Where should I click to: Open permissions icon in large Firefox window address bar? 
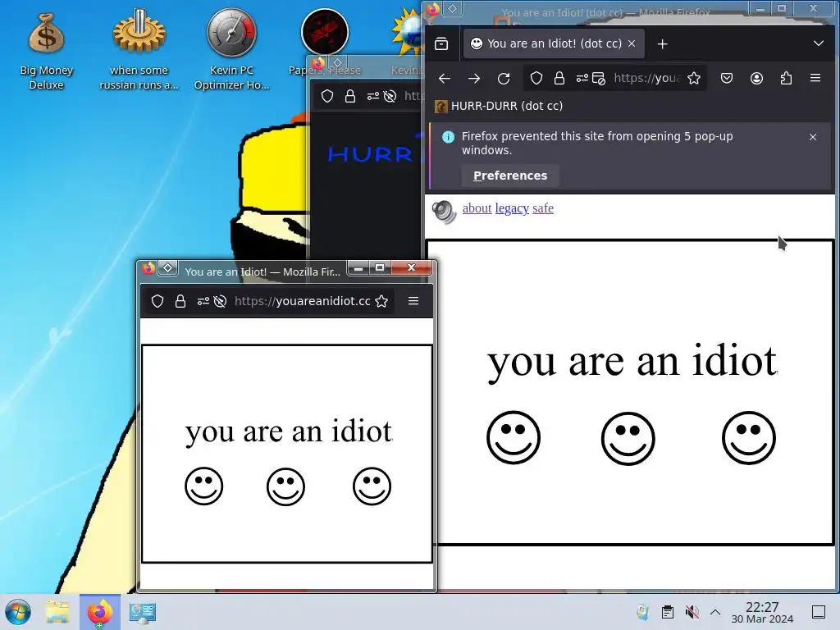pyautogui.click(x=582, y=78)
